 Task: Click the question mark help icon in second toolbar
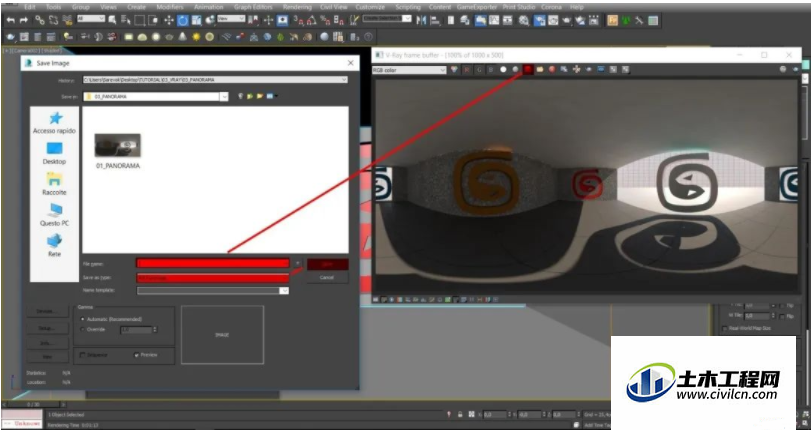368,37
